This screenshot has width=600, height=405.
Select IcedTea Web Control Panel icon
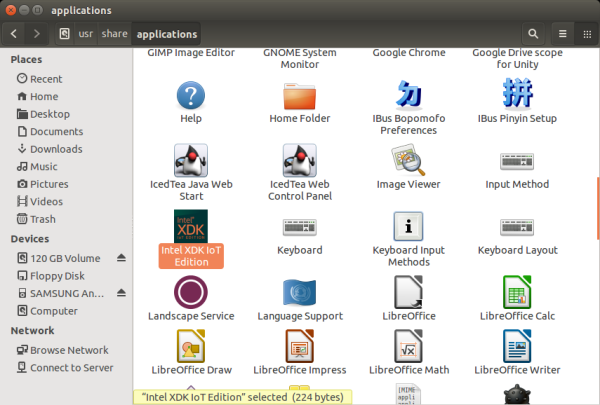[300, 160]
